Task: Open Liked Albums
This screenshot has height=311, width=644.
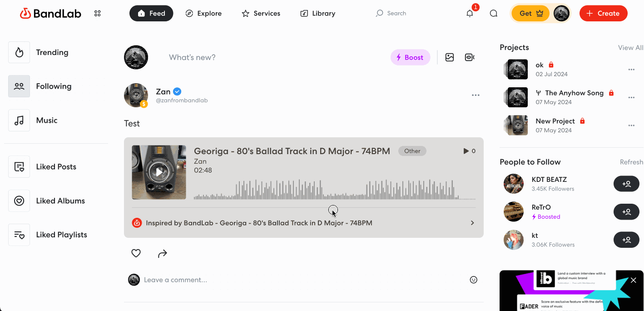Action: pyautogui.click(x=47, y=201)
